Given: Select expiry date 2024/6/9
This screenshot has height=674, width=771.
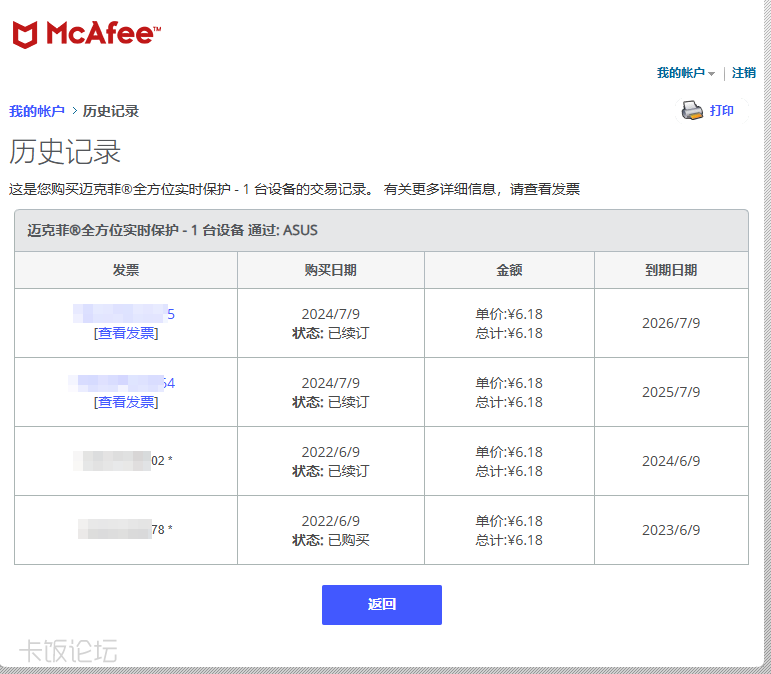Looking at the screenshot, I should click(x=671, y=461).
